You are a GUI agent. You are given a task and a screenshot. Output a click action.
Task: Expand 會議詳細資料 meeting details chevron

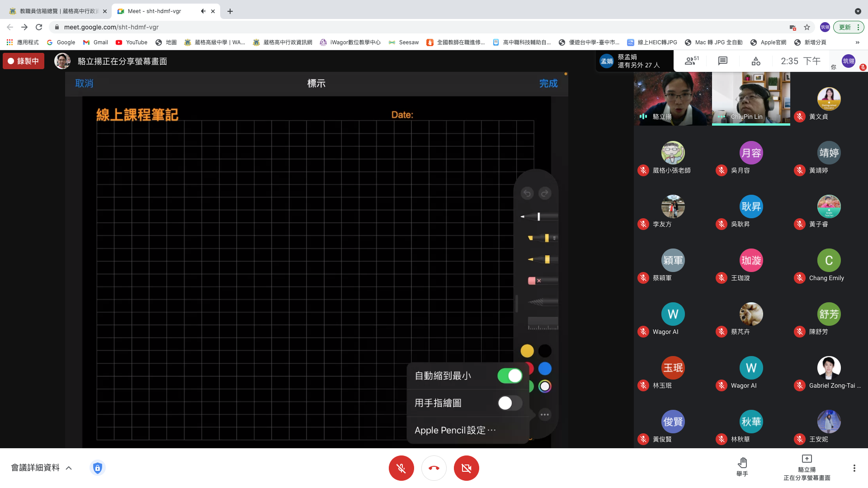pos(69,468)
